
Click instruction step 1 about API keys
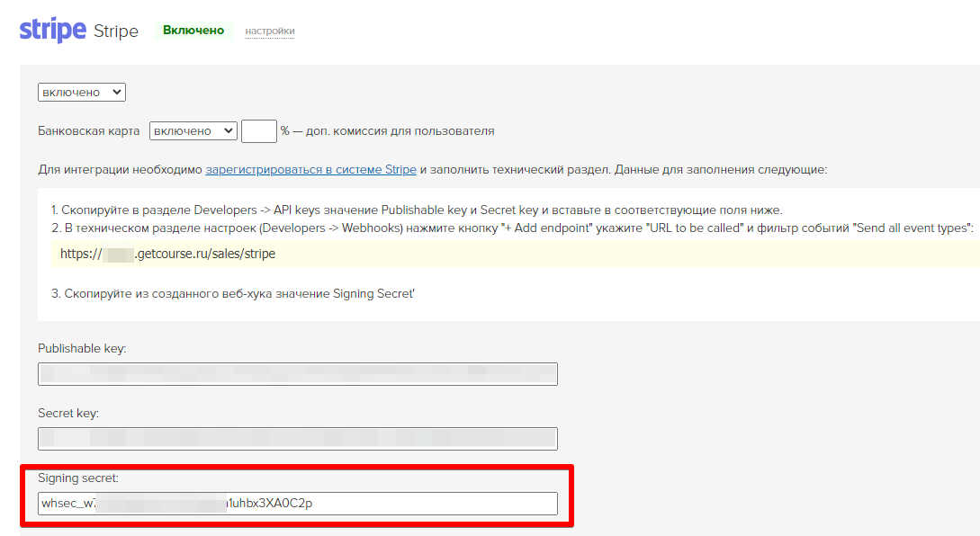click(x=417, y=210)
